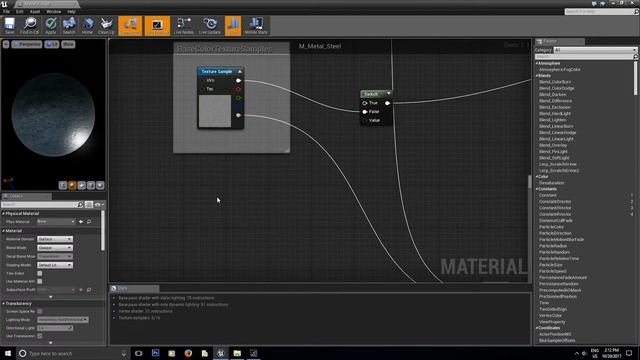Click the Find in CB toolbar icon
Viewport: 640px width, 360px height.
pos(29,26)
